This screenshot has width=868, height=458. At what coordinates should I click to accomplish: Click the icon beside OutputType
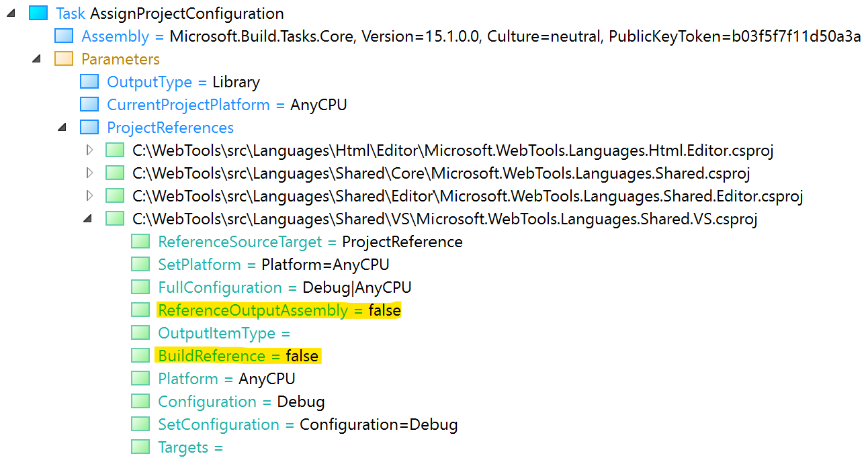[89, 82]
